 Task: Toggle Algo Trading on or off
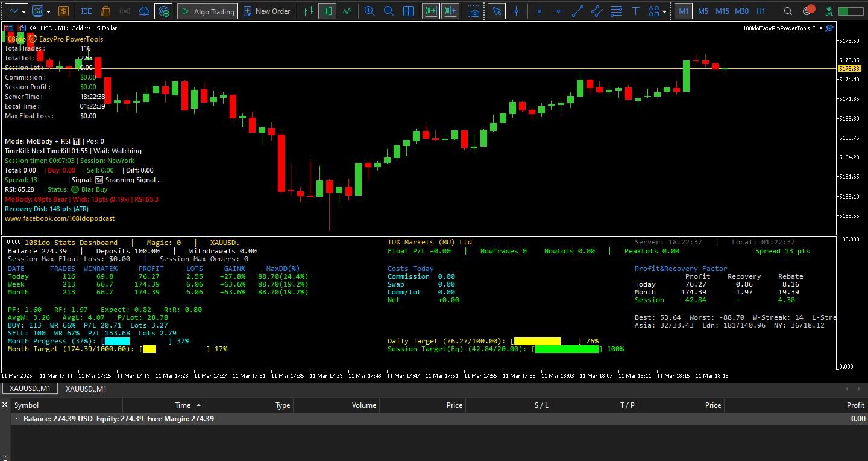click(x=208, y=11)
